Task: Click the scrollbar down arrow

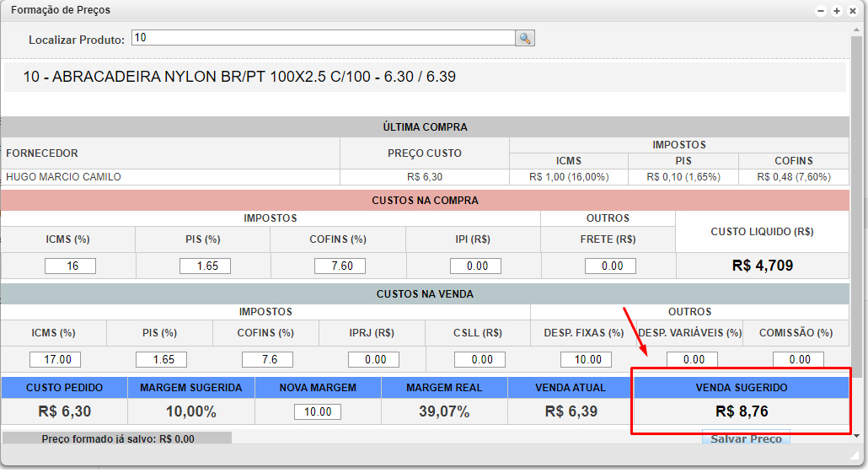Action: click(857, 436)
